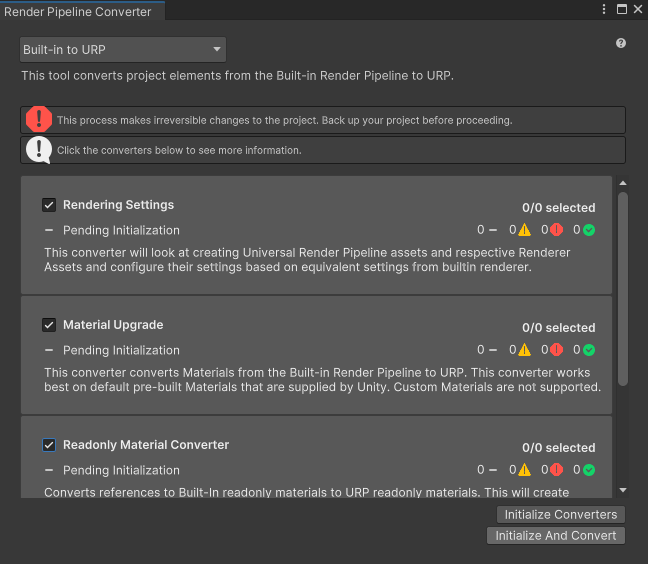Screen dimensions: 648x564
Task: Click Pending Initialization under Rendering Settings
Action: 121,230
